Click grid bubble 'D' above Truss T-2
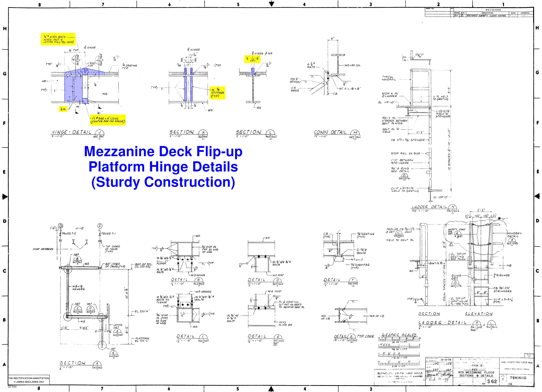Viewport: 542px width, 392px height. pos(61,226)
